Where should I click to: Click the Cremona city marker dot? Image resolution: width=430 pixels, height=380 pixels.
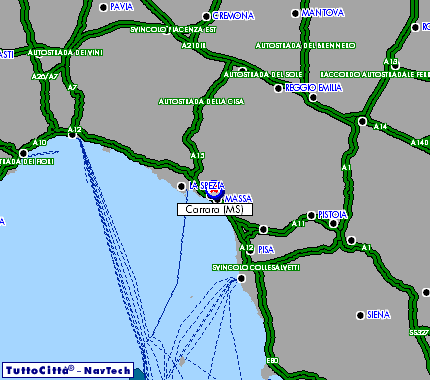pyautogui.click(x=206, y=16)
